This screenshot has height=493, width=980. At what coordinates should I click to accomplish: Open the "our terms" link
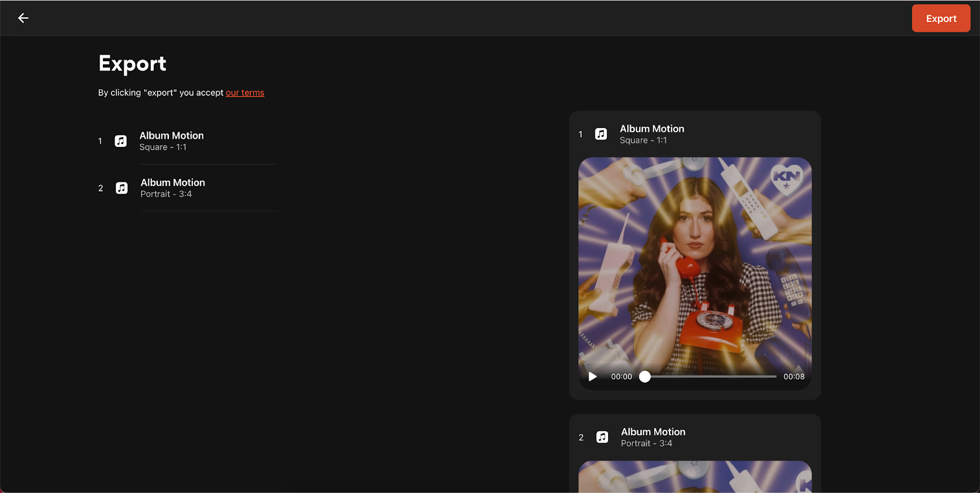245,92
